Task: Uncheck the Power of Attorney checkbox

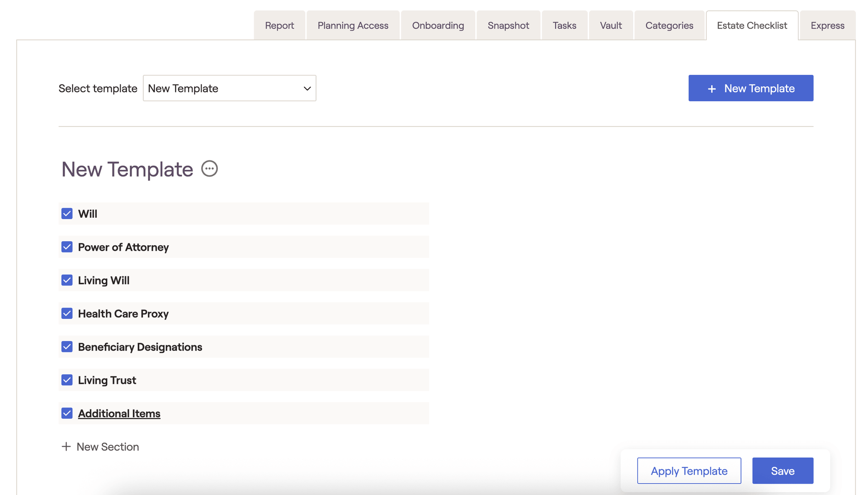Action: [x=67, y=247]
